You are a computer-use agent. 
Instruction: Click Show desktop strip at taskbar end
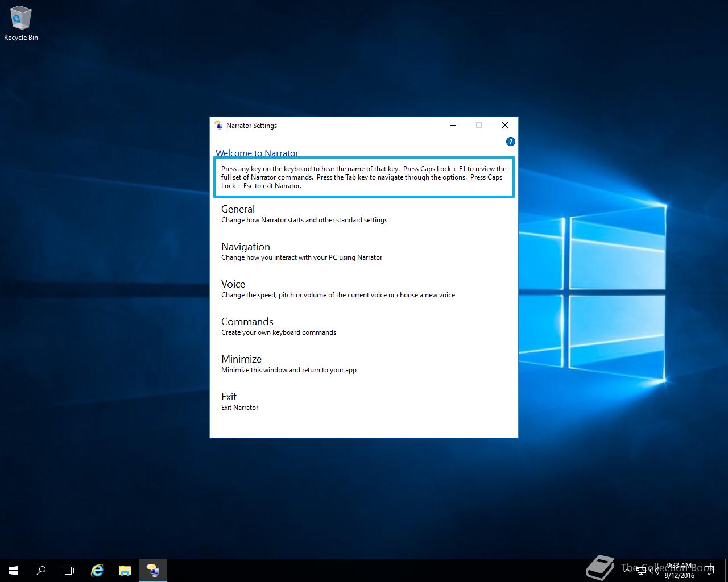pos(726,571)
